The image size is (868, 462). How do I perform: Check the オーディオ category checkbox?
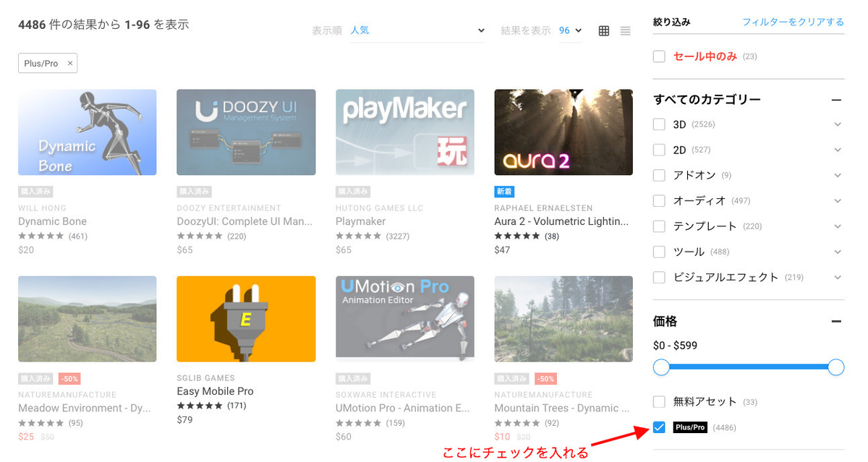659,200
